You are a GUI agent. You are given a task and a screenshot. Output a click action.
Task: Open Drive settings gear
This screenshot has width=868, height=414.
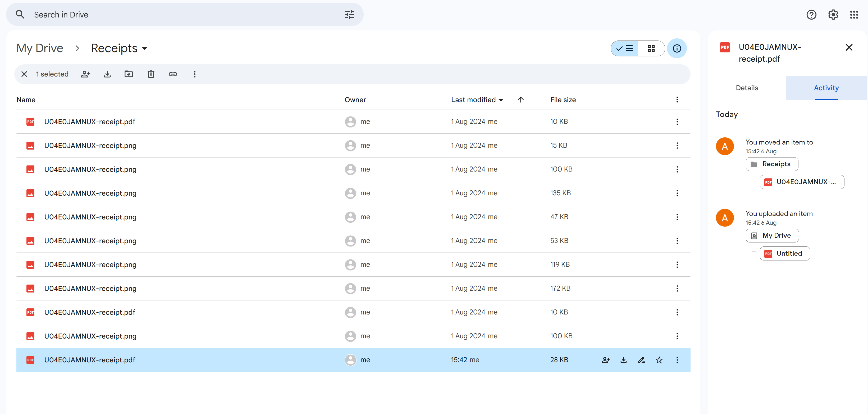(x=833, y=15)
